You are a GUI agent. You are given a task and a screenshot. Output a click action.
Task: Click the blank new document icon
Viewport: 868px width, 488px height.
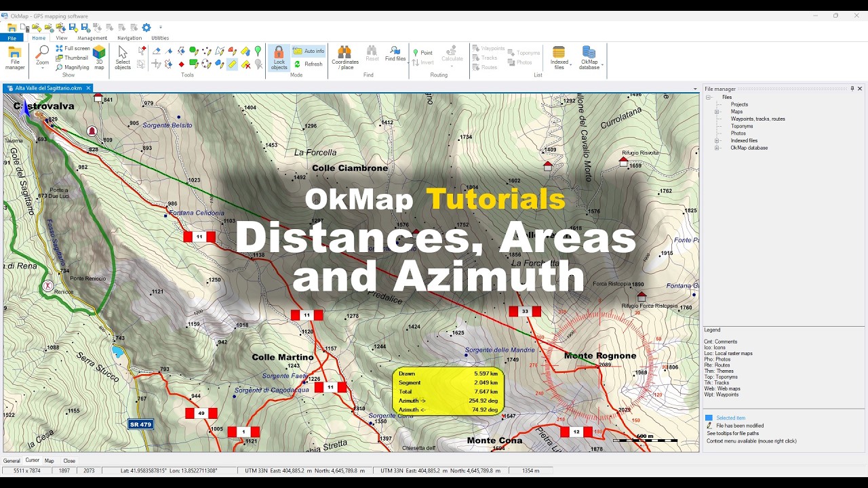point(24,28)
